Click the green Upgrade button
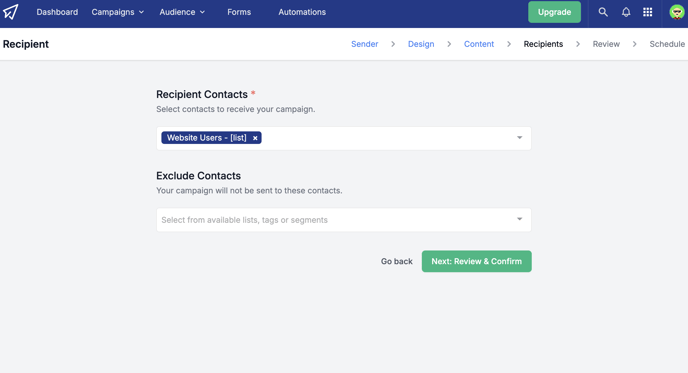The image size is (688, 373). [x=555, y=12]
